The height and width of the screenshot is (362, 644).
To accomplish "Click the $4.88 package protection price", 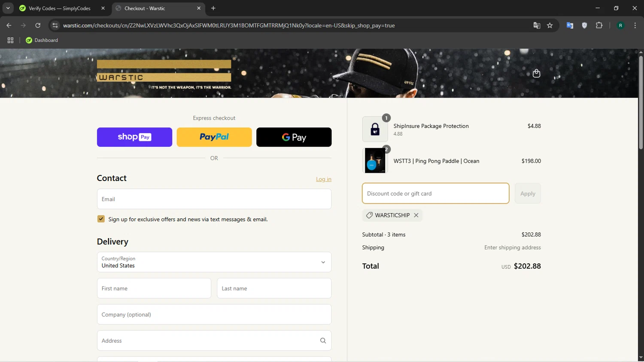I will pyautogui.click(x=534, y=126).
